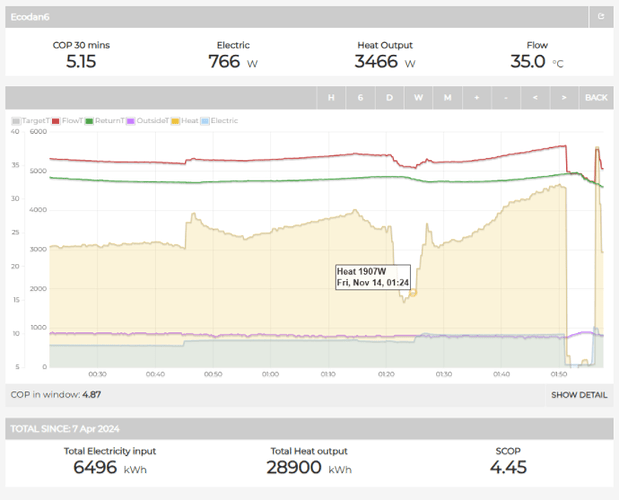Expand the SHOW DETAIL section
Screen dimensions: 619x500
[578, 395]
